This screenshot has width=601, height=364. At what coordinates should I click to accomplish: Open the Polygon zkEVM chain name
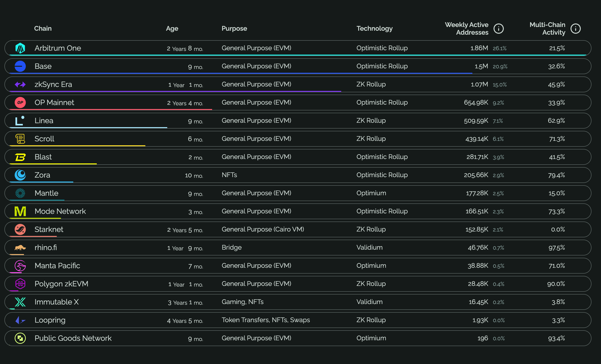click(x=61, y=284)
